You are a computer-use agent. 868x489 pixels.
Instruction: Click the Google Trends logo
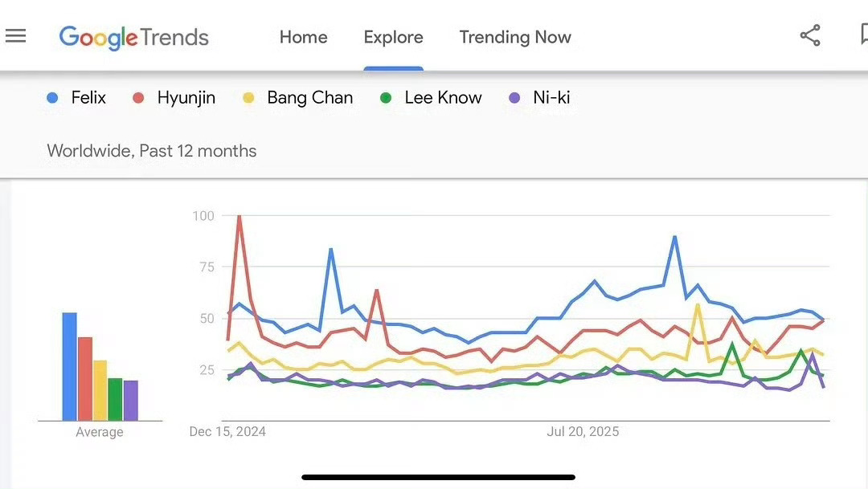click(133, 37)
